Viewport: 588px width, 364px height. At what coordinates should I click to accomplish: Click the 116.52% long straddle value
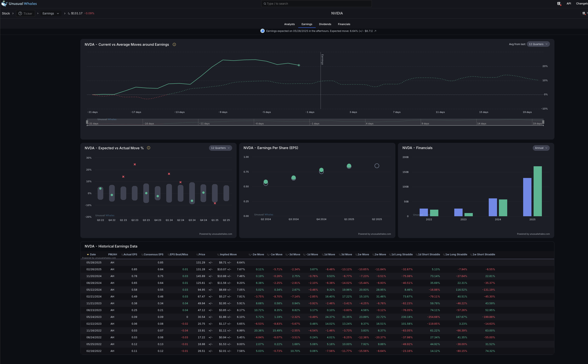(x=461, y=290)
